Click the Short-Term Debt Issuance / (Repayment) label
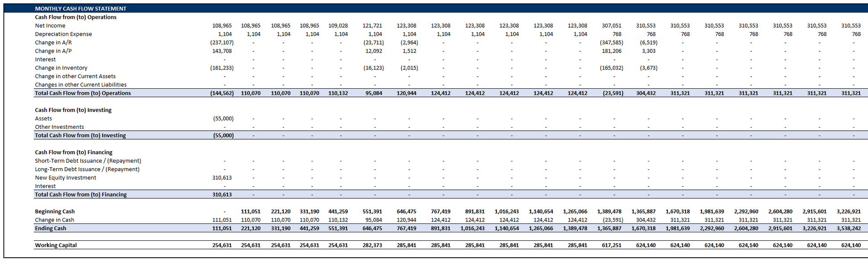The width and height of the screenshot is (868, 264). (x=88, y=161)
